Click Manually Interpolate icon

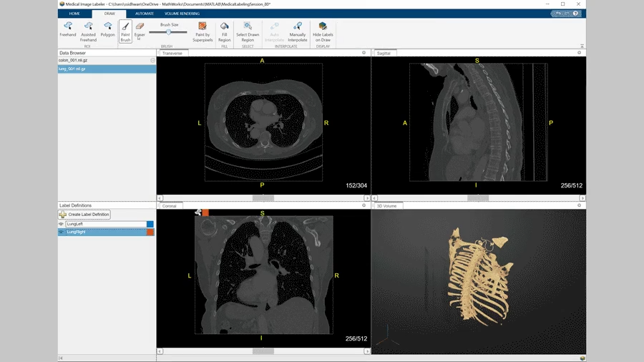click(298, 30)
